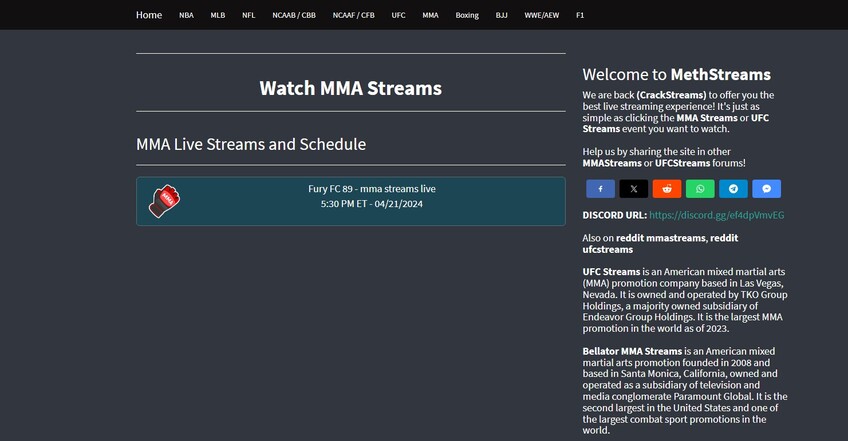This screenshot has width=848, height=441.
Task: Click the bold Bellator MMA Streams text
Action: [632, 351]
